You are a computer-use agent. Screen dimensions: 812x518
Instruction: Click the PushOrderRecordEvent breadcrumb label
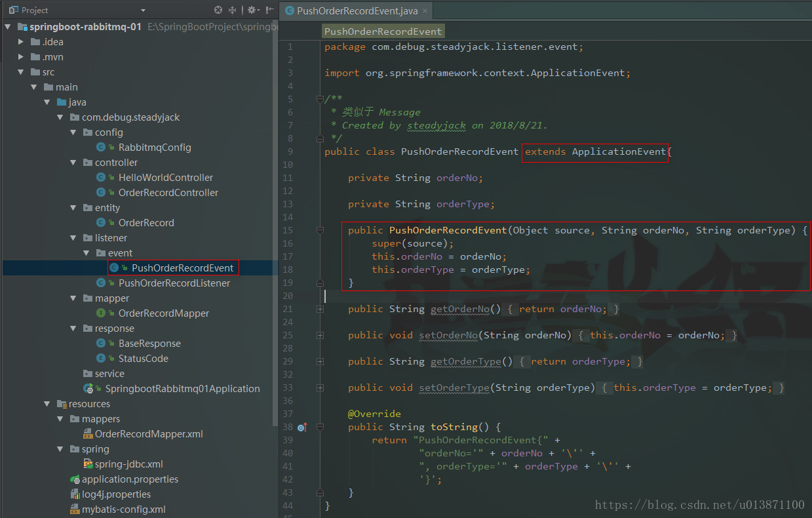[x=383, y=31]
